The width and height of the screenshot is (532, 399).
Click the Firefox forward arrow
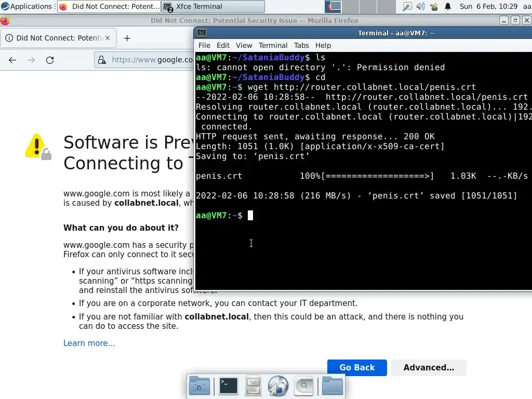pos(31,60)
